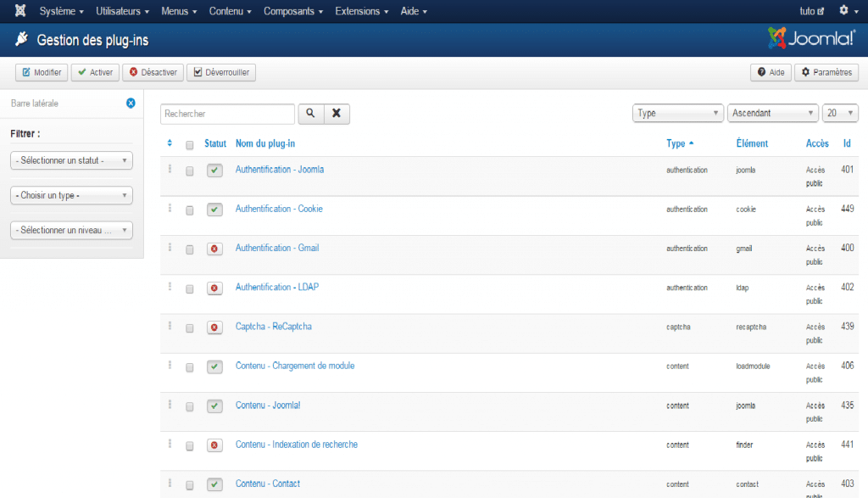
Task: Click the sort order arrows column icon
Action: (170, 143)
